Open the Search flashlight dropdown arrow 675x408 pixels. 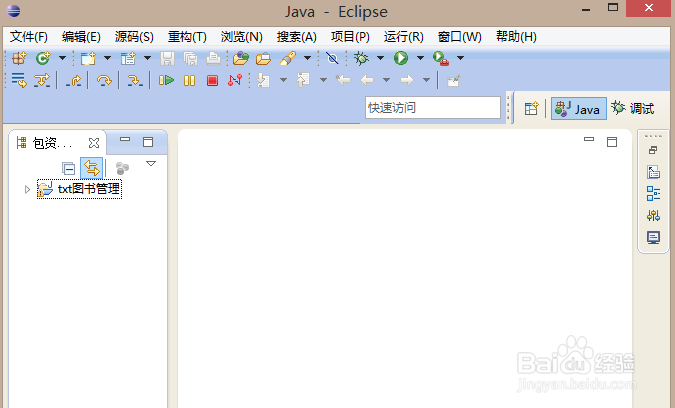pos(307,58)
